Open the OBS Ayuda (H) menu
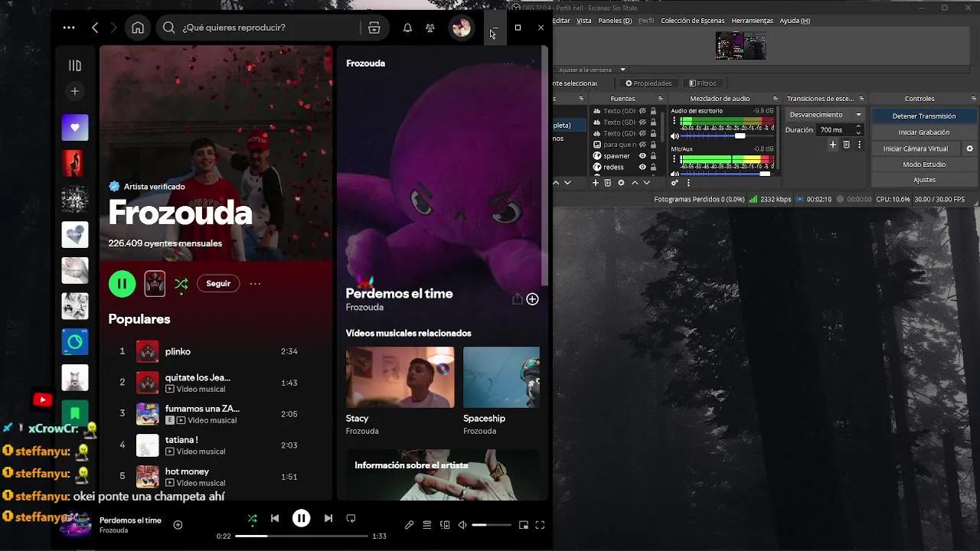Screen dimensions: 980x551 click(x=795, y=21)
